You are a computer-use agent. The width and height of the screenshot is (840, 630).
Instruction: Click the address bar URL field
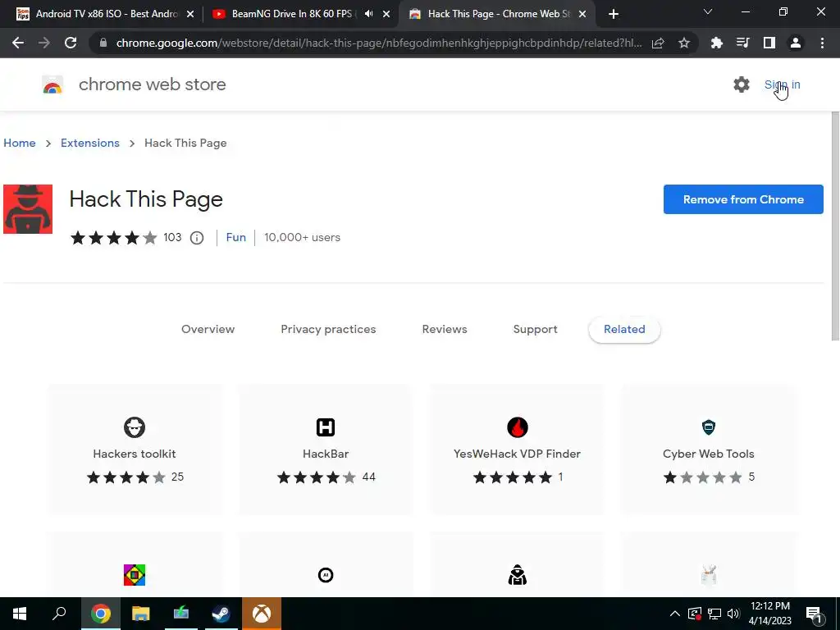click(378, 43)
